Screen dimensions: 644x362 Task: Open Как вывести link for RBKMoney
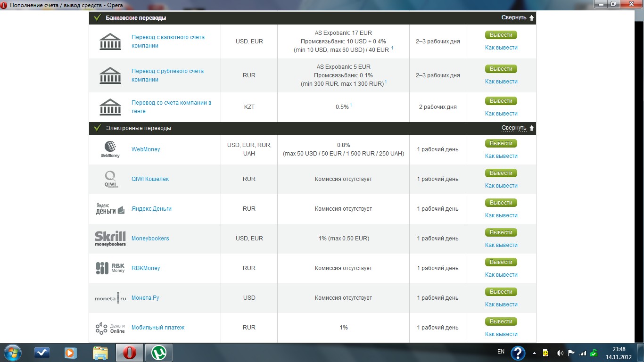click(x=501, y=275)
